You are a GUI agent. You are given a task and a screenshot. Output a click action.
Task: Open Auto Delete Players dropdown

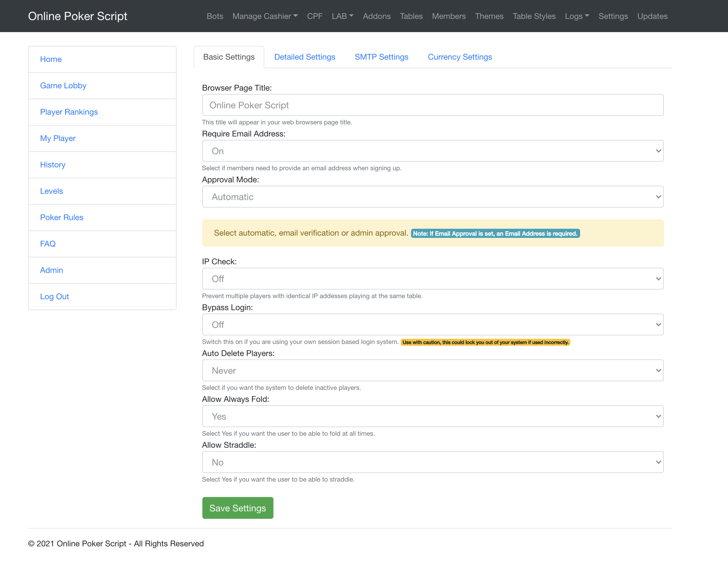pyautogui.click(x=433, y=371)
